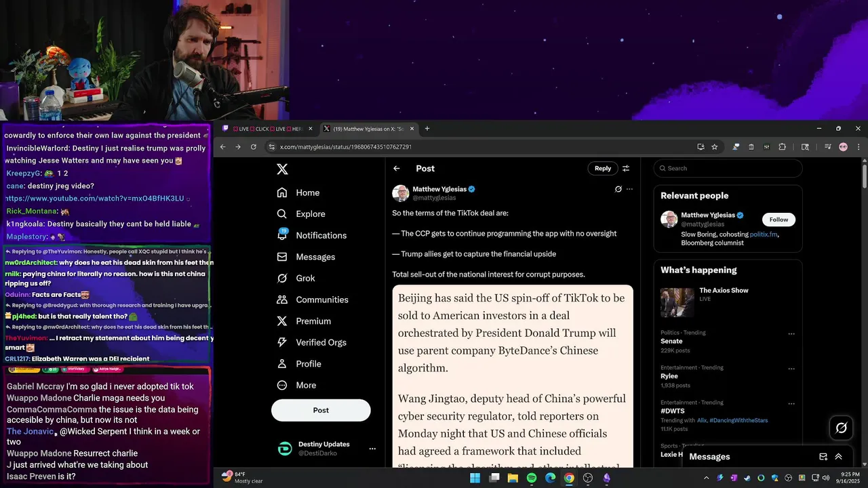The width and height of the screenshot is (868, 488).
Task: Open The Axios Show live thumbnail
Action: [x=677, y=302]
